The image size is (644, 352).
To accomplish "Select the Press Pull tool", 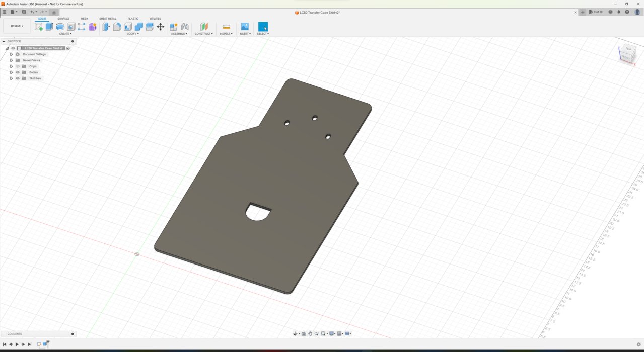I will click(106, 27).
